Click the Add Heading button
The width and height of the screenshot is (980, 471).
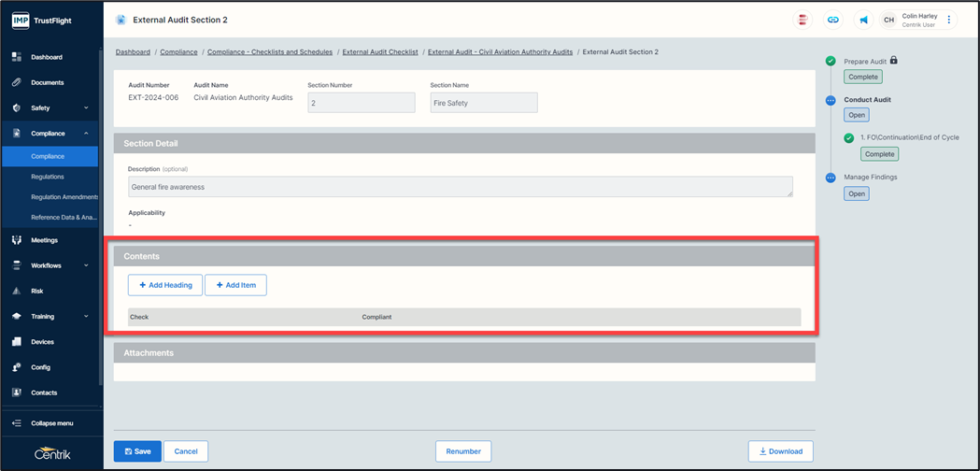click(165, 285)
